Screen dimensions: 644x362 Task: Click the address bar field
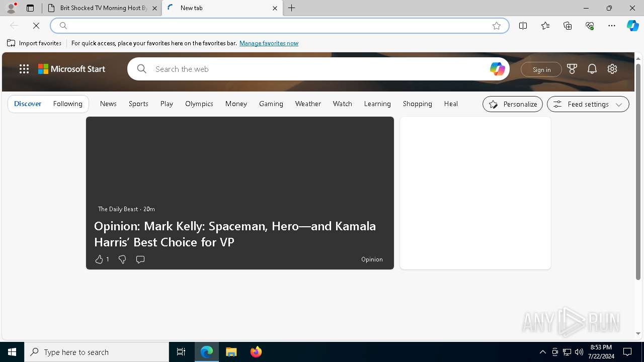click(279, 26)
